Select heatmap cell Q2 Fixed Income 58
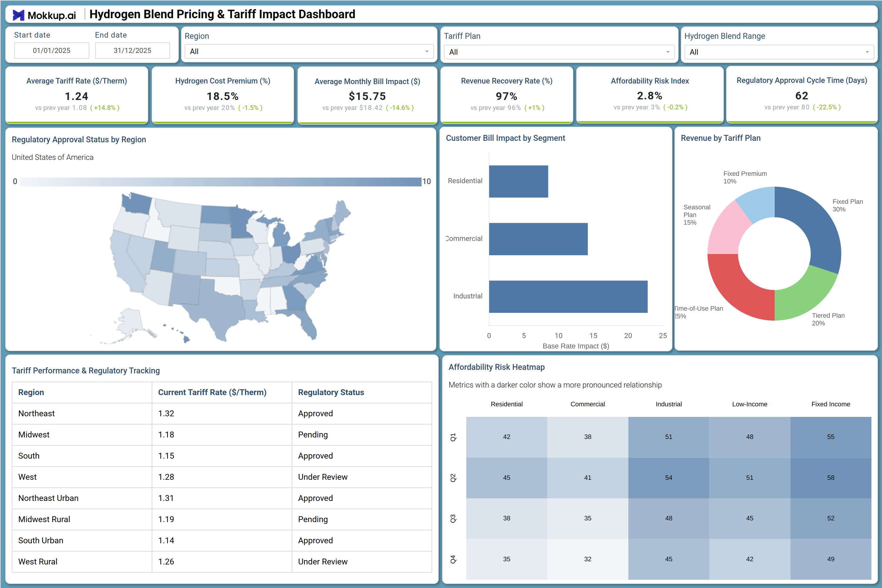 [831, 478]
